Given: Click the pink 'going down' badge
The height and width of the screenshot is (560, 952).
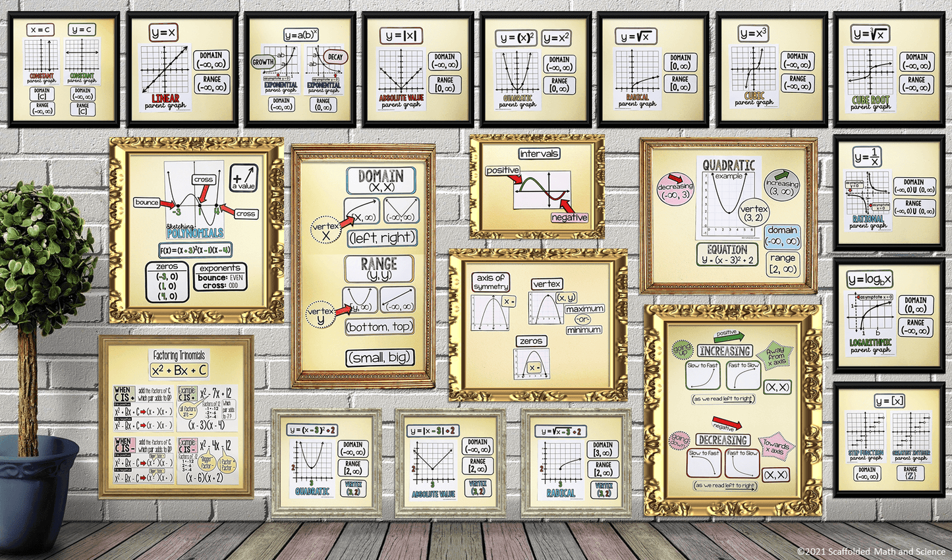Looking at the screenshot, I should [679, 440].
